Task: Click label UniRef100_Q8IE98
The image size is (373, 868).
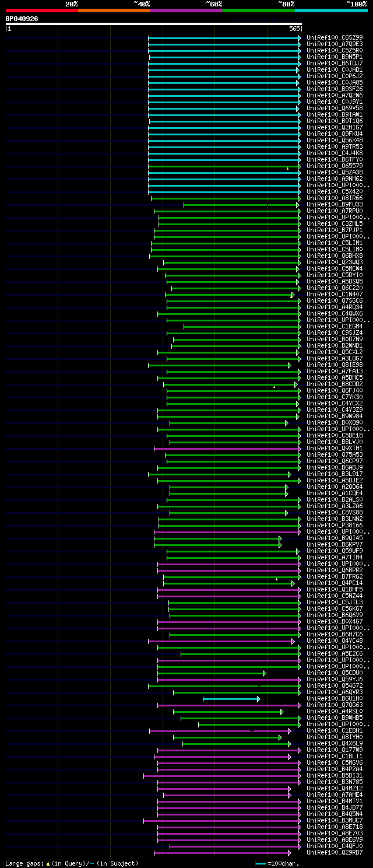Action: 335,365
